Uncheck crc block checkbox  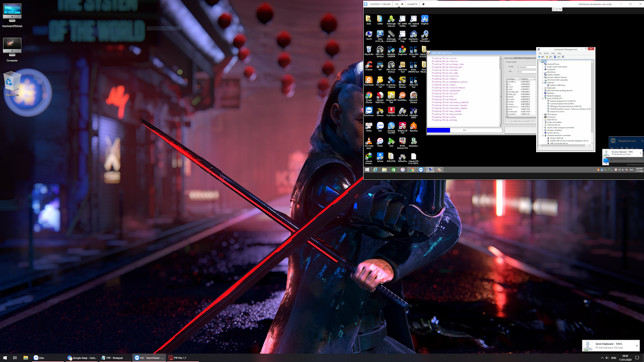point(507,84)
